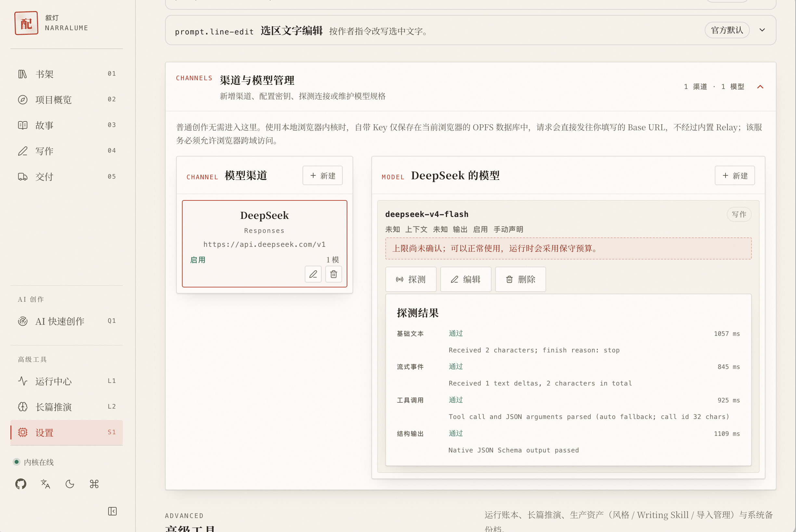Delete the DeepSeek channel with trash icon

(x=334, y=274)
